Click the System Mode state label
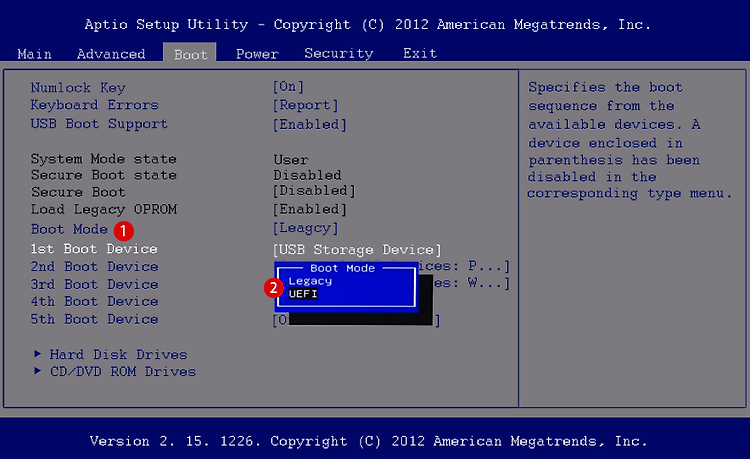 pyautogui.click(x=103, y=159)
